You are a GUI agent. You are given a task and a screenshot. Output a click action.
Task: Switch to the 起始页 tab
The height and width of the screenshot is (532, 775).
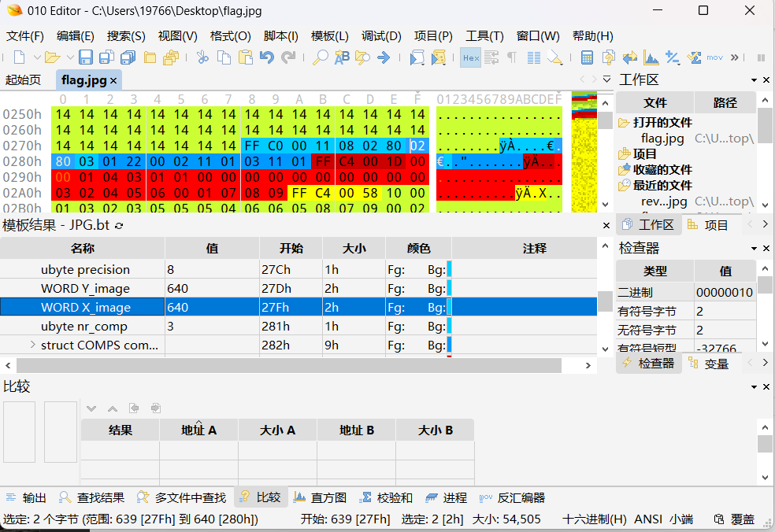pyautogui.click(x=23, y=79)
